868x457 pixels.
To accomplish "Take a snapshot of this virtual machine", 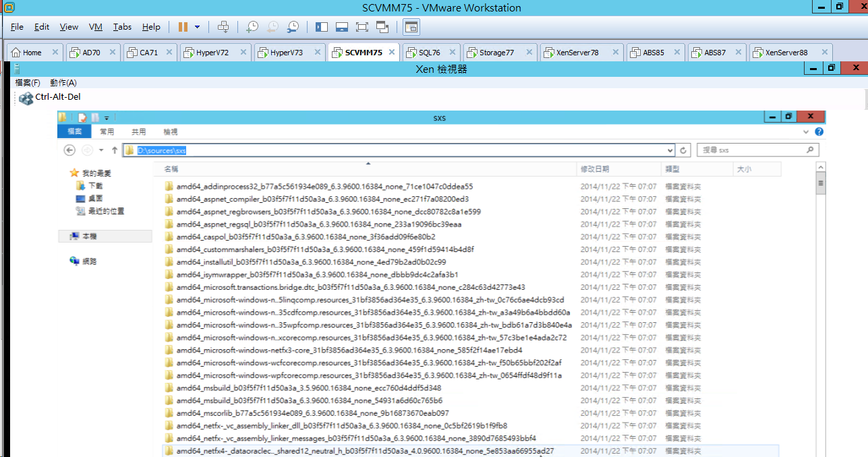I will coord(252,27).
